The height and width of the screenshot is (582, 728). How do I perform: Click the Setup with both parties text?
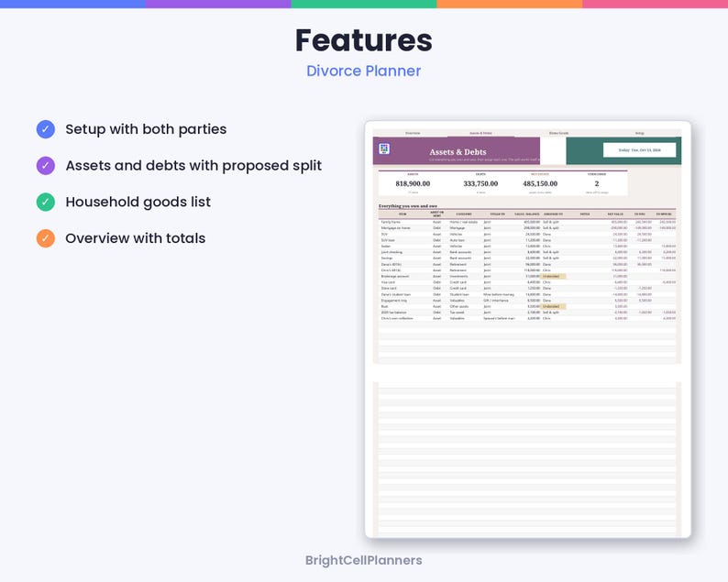coord(146,129)
